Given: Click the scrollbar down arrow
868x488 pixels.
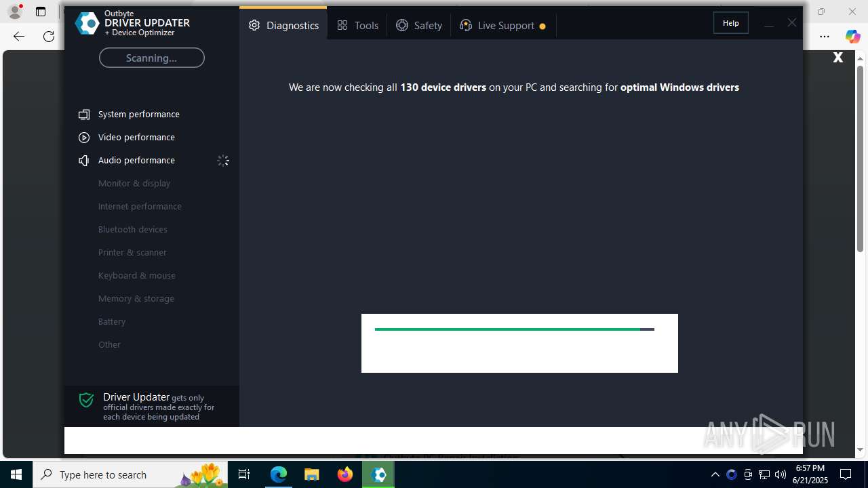Looking at the screenshot, I should tap(861, 450).
